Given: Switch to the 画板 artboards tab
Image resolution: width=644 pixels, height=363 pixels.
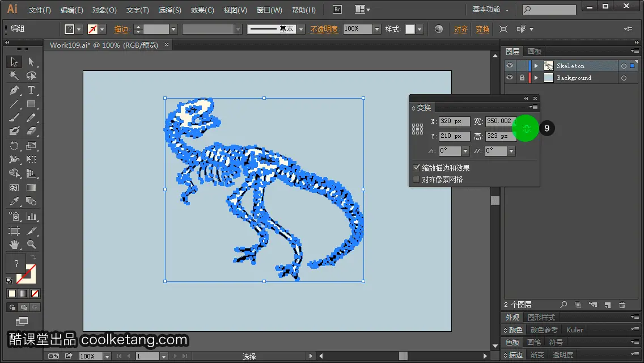Looking at the screenshot, I should tap(535, 52).
